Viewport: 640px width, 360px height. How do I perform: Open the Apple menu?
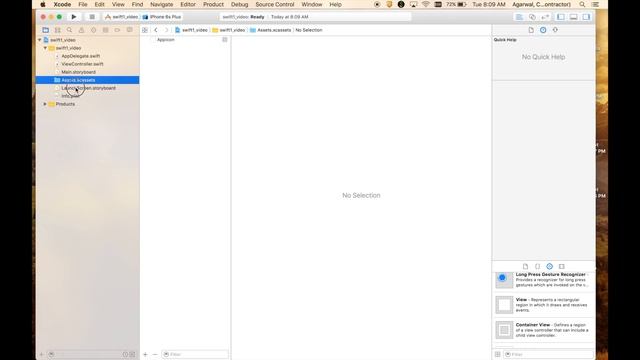[43, 4]
